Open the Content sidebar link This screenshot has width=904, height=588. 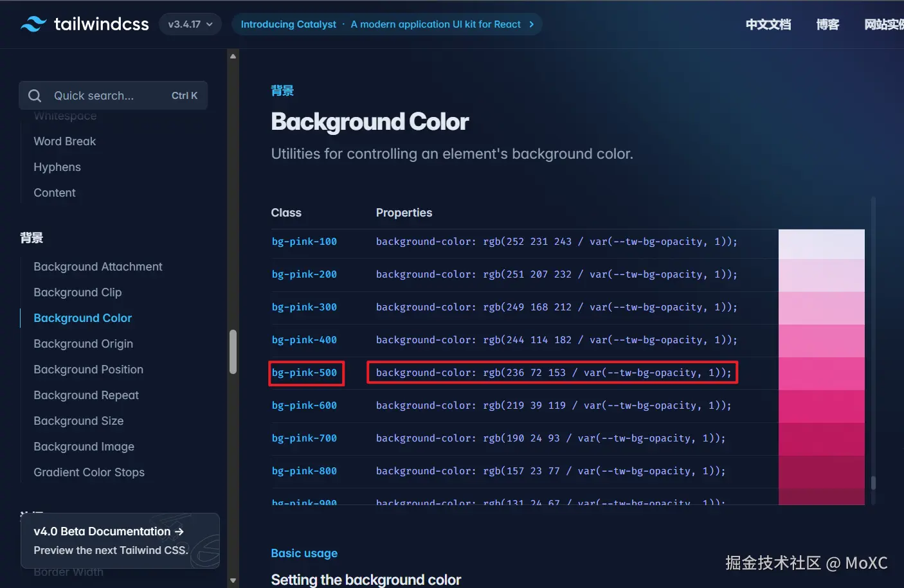point(55,193)
